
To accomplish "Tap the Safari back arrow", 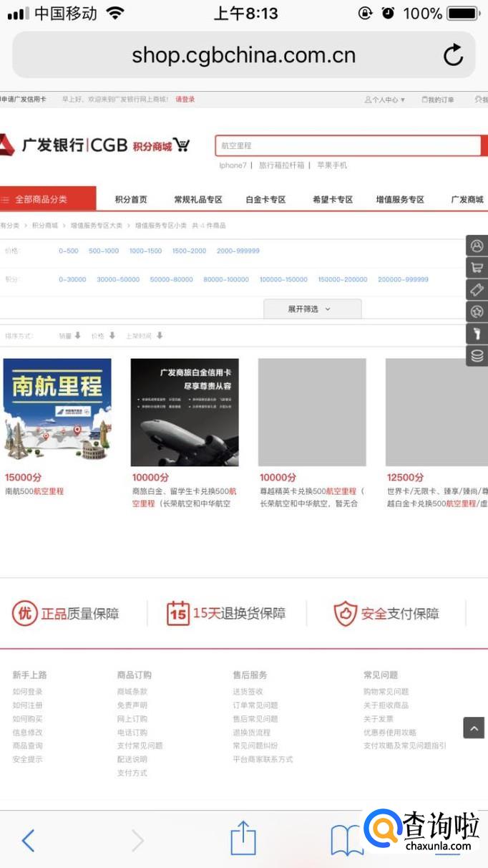I will click(x=28, y=839).
